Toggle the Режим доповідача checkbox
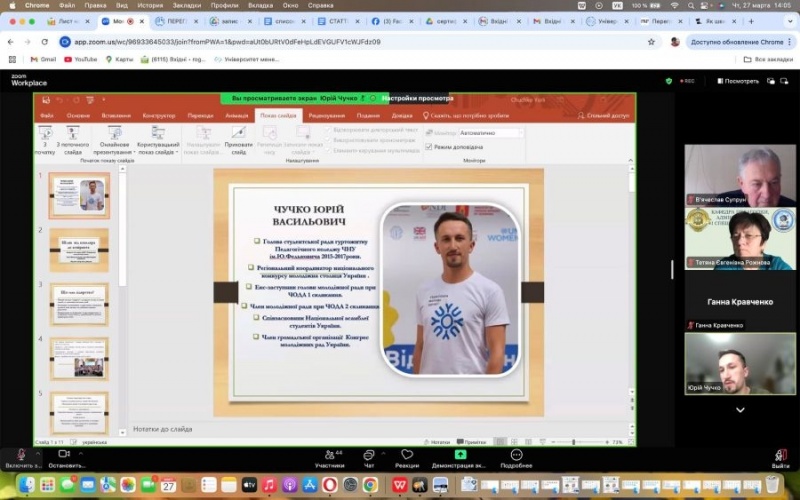 (x=429, y=147)
